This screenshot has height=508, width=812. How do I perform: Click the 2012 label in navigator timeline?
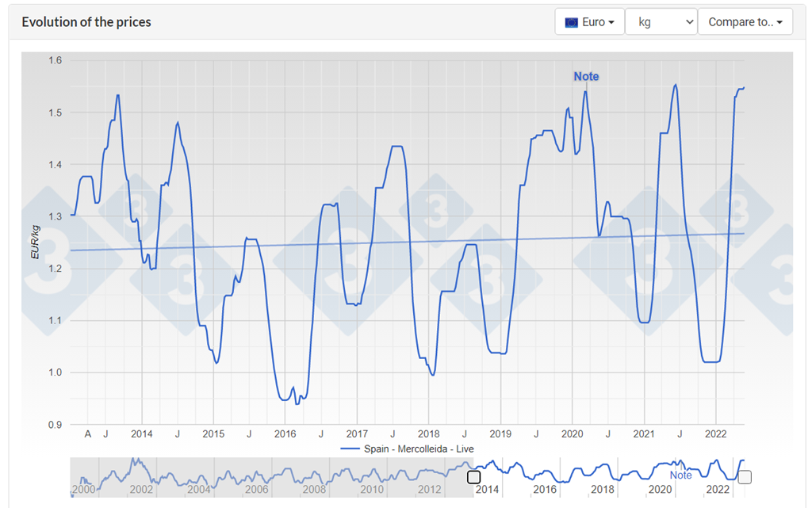(x=429, y=490)
